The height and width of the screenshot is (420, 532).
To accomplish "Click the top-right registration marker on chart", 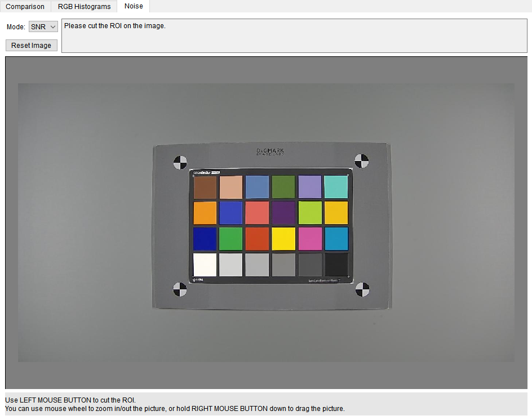I will point(361,161).
